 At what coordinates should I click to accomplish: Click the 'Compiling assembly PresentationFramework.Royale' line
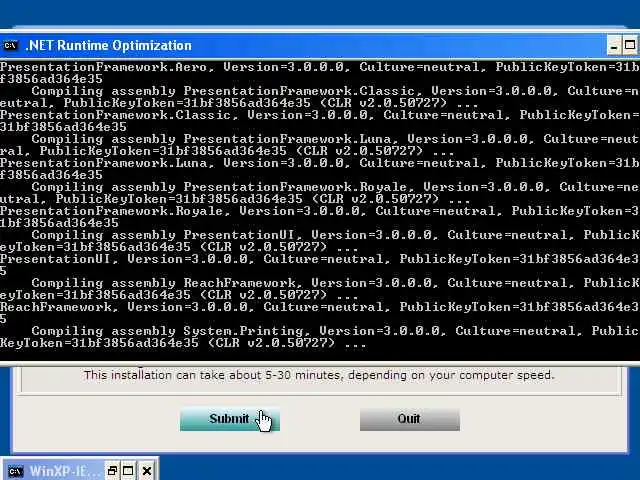pyautogui.click(x=335, y=187)
